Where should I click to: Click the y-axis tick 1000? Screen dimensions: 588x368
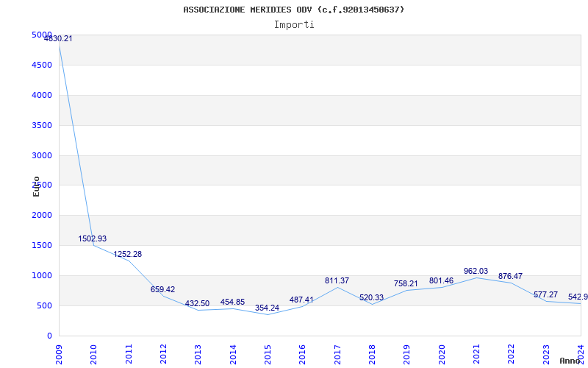click(42, 275)
